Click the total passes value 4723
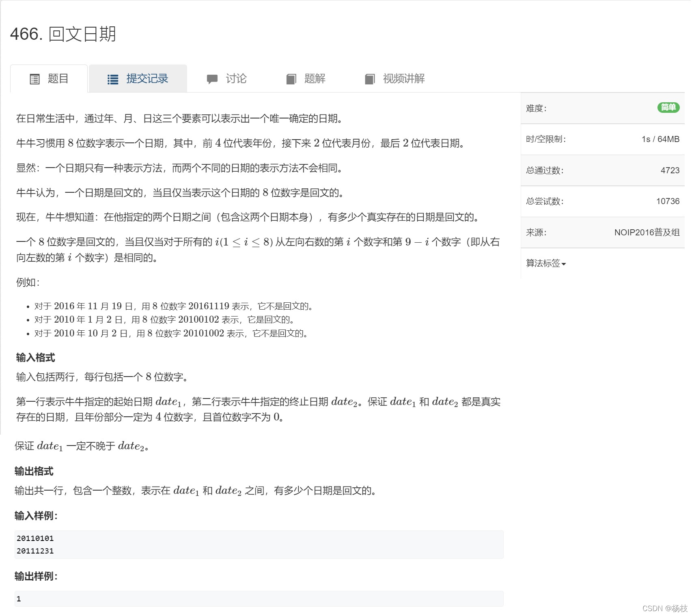The width and height of the screenshot is (694, 616). [x=670, y=170]
